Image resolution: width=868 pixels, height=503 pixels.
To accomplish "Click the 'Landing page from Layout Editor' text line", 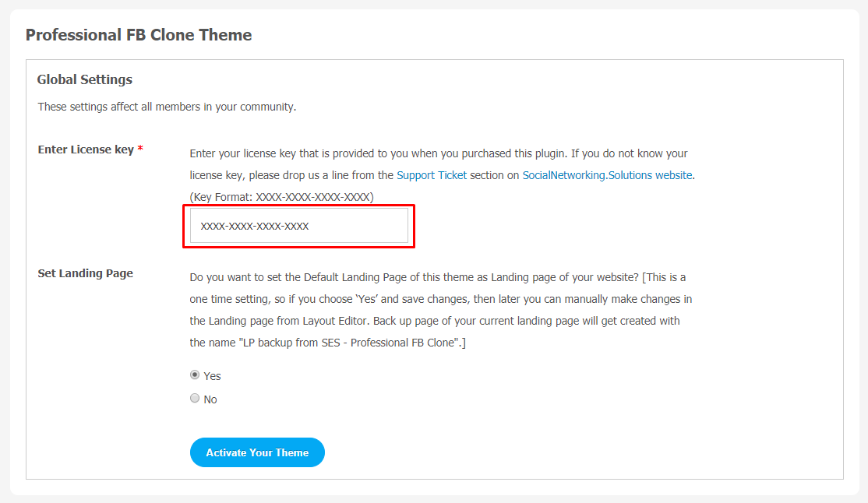I will point(435,321).
